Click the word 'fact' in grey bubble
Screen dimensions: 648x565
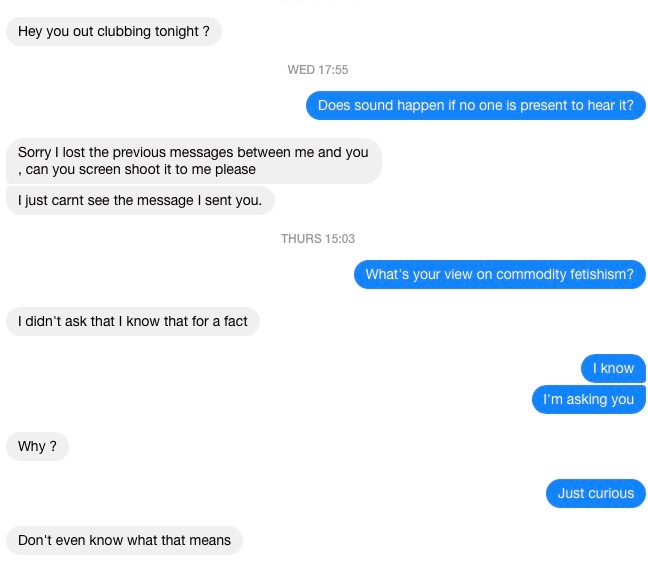tap(236, 322)
